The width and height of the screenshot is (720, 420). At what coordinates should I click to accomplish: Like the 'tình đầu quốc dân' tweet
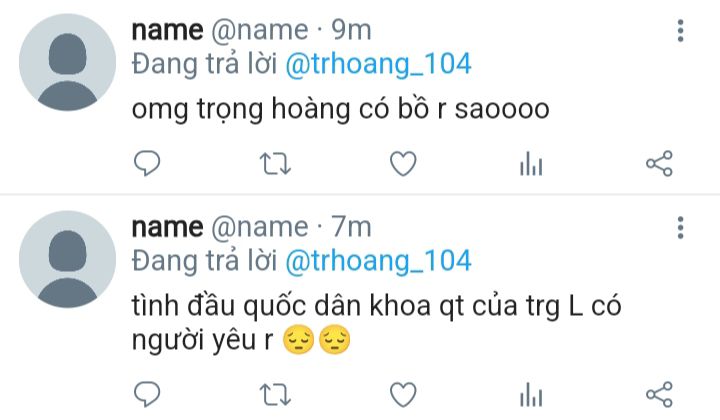[x=403, y=395]
